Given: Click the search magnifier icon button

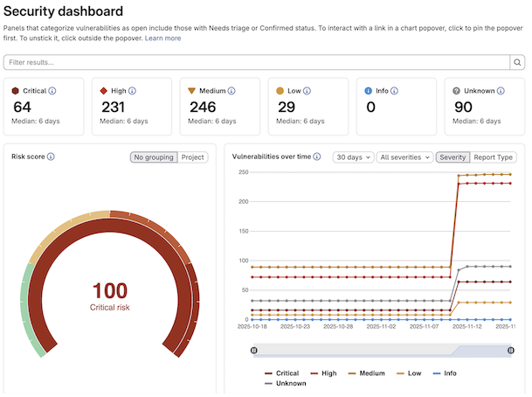Looking at the screenshot, I should (518, 62).
